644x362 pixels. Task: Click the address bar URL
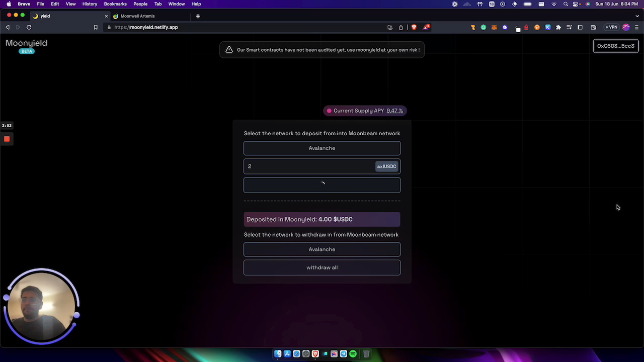pyautogui.click(x=146, y=27)
